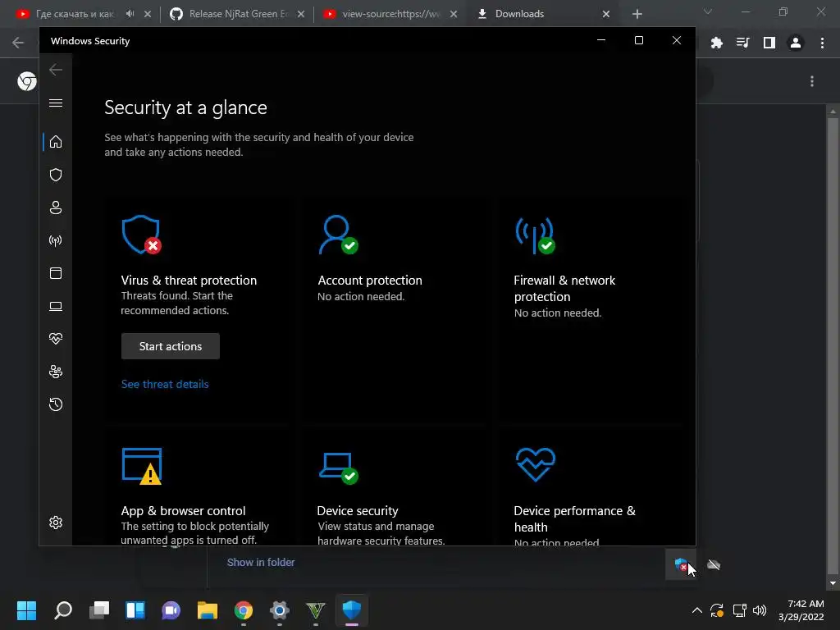Expand the hamburger navigation menu
The height and width of the screenshot is (630, 840).
[56, 103]
